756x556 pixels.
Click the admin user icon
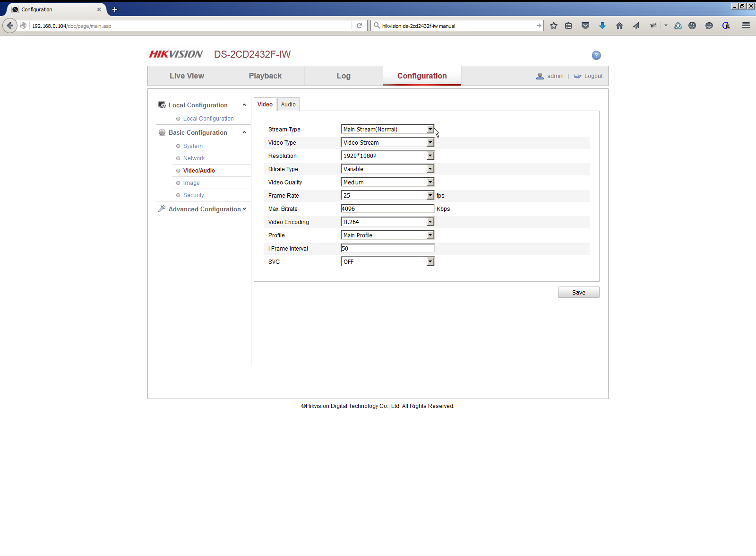tap(540, 76)
